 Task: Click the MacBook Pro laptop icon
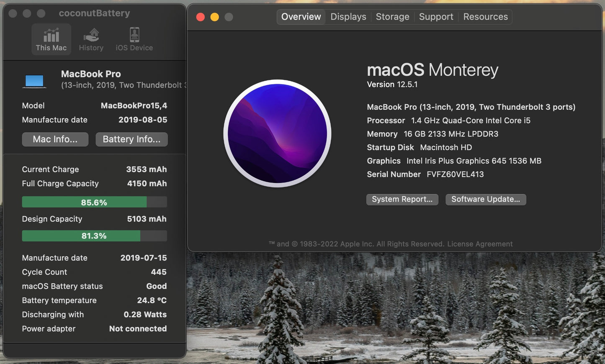[35, 80]
